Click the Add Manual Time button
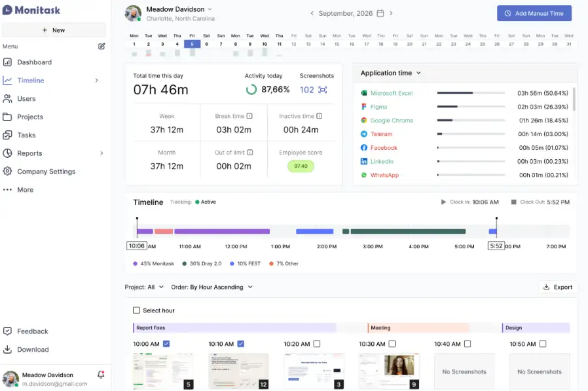The width and height of the screenshot is (588, 391). 534,13
